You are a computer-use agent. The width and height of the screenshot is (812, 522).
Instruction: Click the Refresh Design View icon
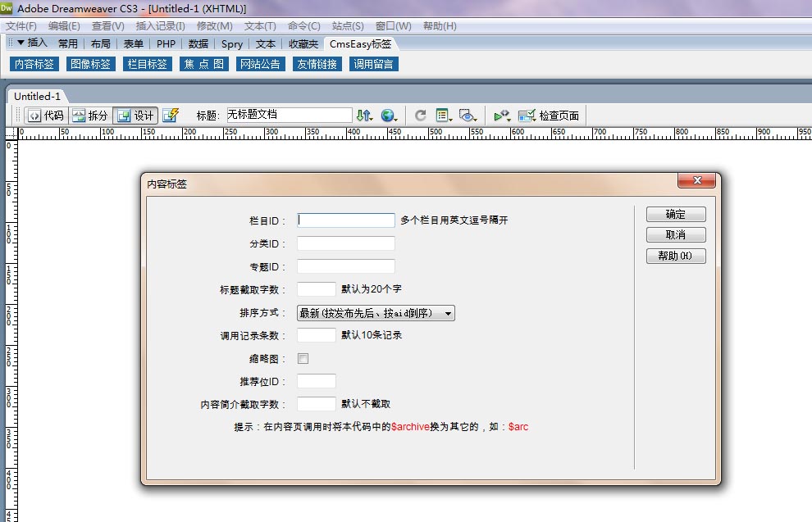(x=420, y=116)
